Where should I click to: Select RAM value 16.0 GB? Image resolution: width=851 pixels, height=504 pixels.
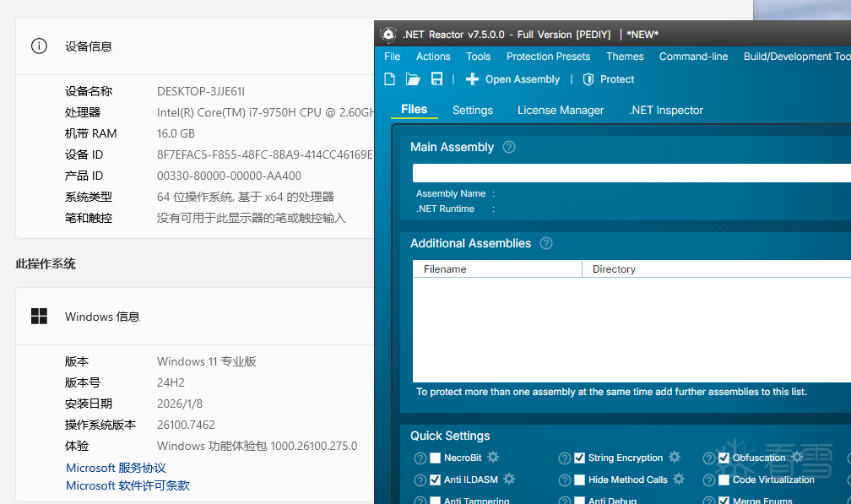176,133
